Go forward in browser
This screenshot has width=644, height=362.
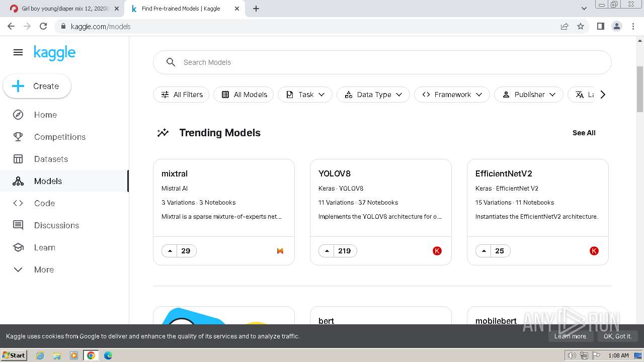coord(27,26)
